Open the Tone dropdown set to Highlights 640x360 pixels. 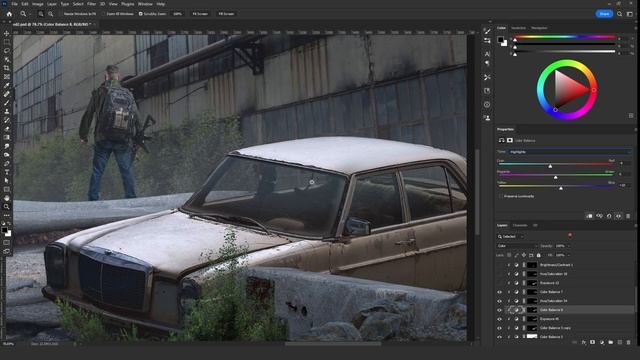coord(570,152)
